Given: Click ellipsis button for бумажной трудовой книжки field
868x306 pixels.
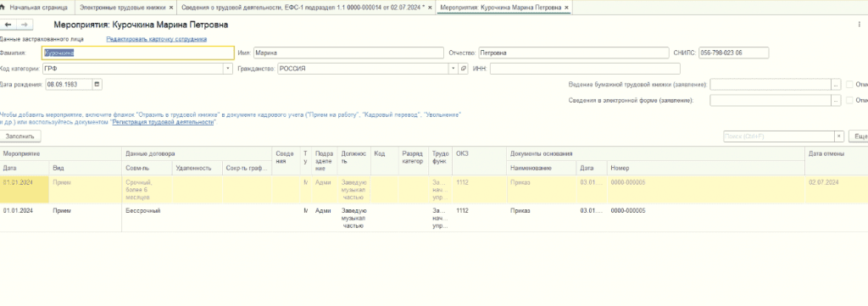Looking at the screenshot, I should pos(836,85).
